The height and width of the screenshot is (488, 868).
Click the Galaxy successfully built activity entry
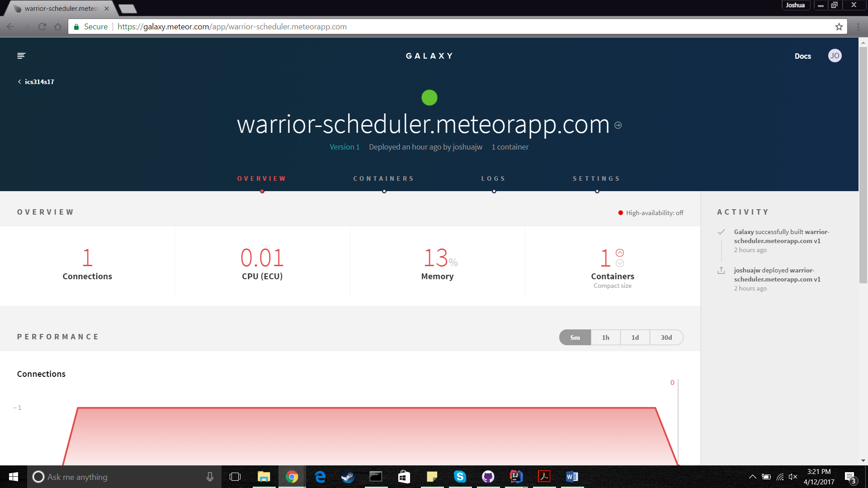point(781,240)
